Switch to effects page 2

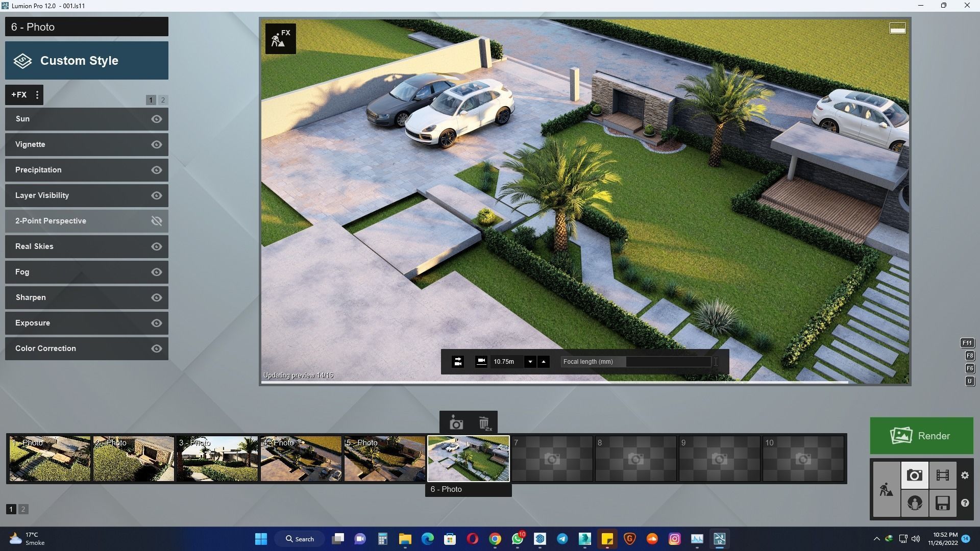(x=163, y=100)
